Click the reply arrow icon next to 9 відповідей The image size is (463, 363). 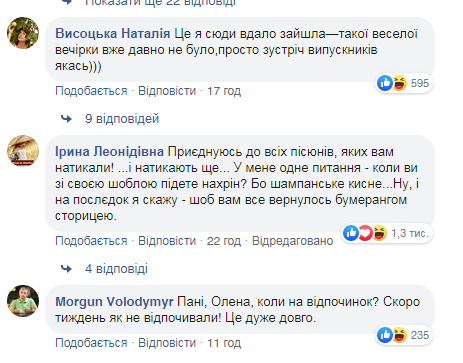pyautogui.click(x=66, y=119)
